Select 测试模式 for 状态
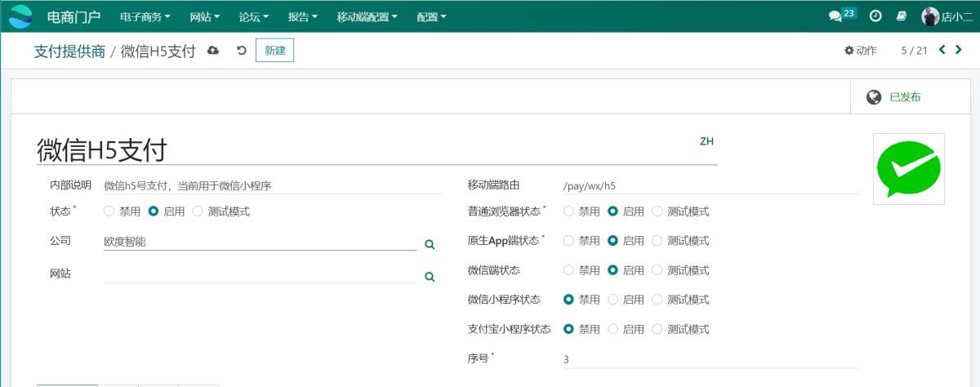This screenshot has height=387, width=980. click(x=197, y=211)
